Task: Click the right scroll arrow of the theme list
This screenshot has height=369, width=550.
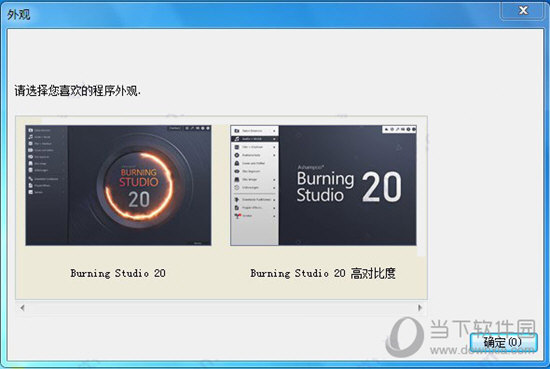Action: [420, 308]
